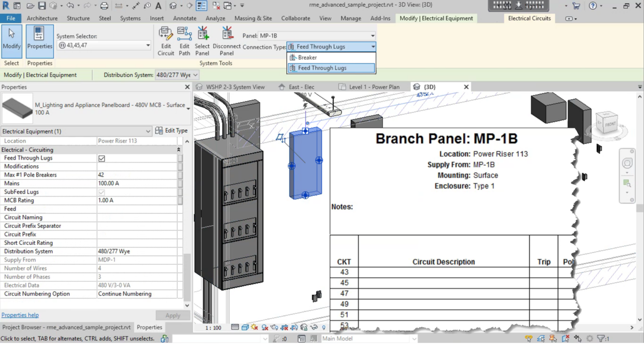
Task: Collapse the Electrical - Circuiting section
Action: (178, 150)
